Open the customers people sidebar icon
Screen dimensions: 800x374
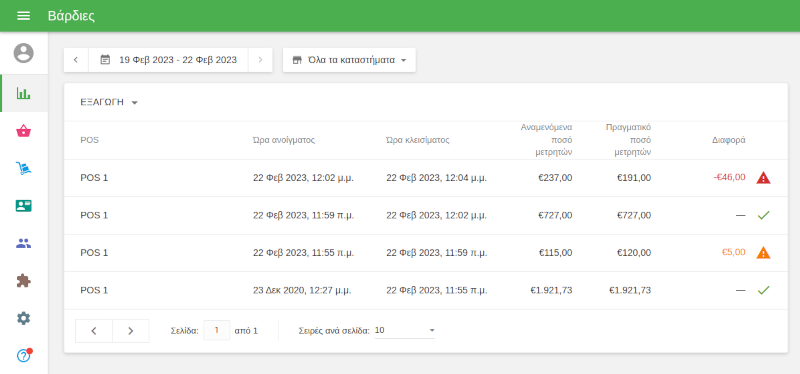point(23,243)
